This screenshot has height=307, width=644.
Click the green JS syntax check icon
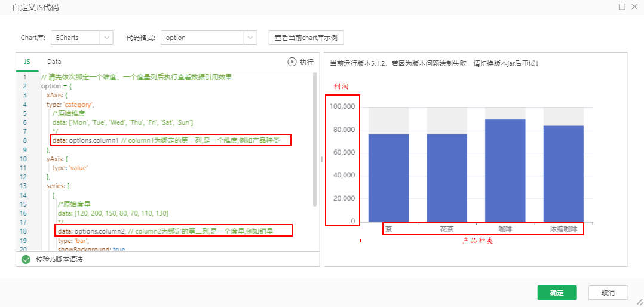26,259
